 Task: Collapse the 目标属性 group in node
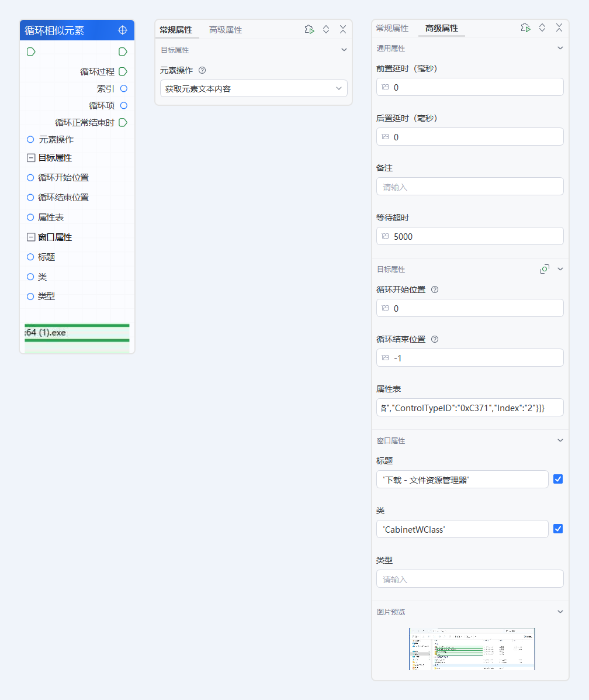pos(31,158)
